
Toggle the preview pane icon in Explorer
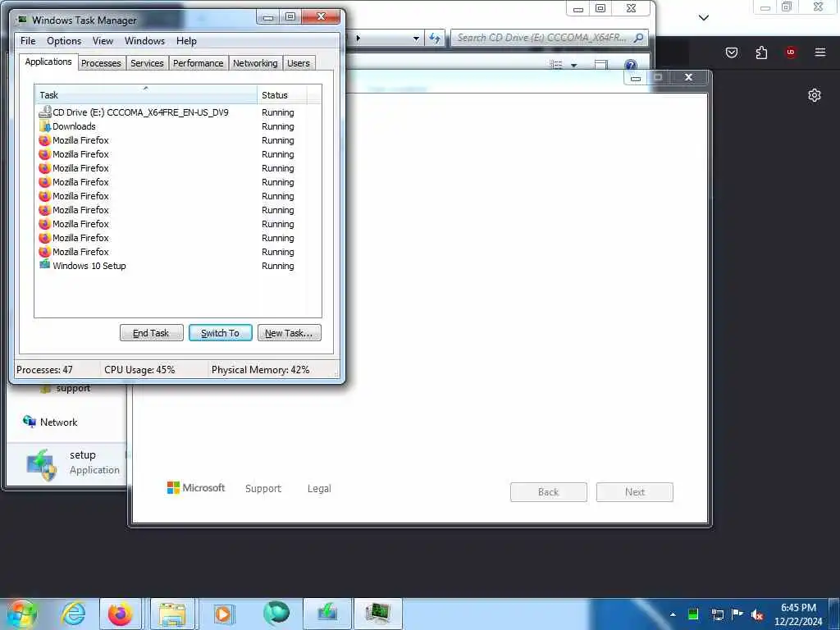pos(601,65)
